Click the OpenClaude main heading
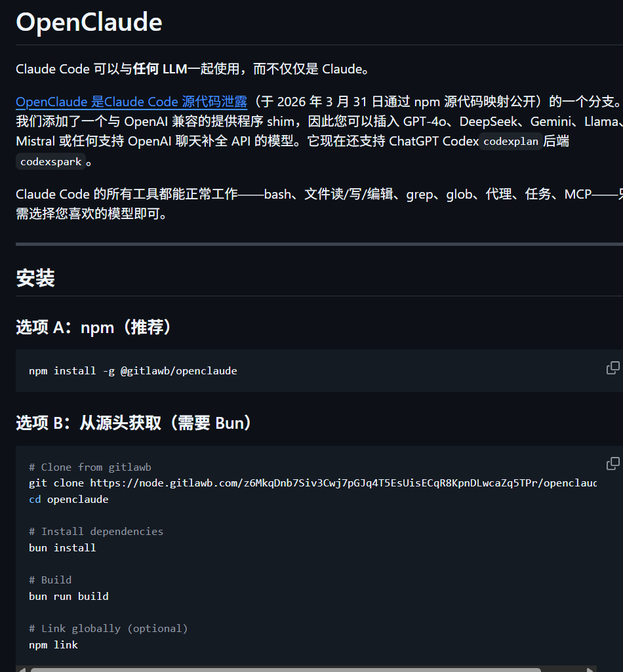The width and height of the screenshot is (623, 672). click(x=89, y=22)
